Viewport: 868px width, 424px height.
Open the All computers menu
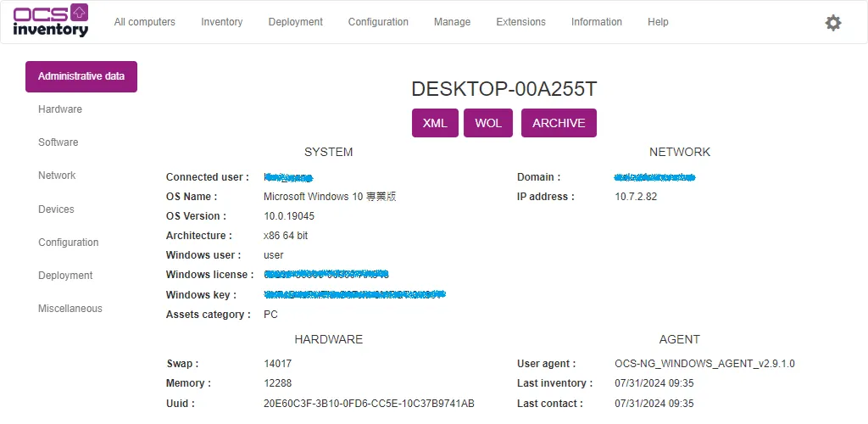pyautogui.click(x=144, y=22)
